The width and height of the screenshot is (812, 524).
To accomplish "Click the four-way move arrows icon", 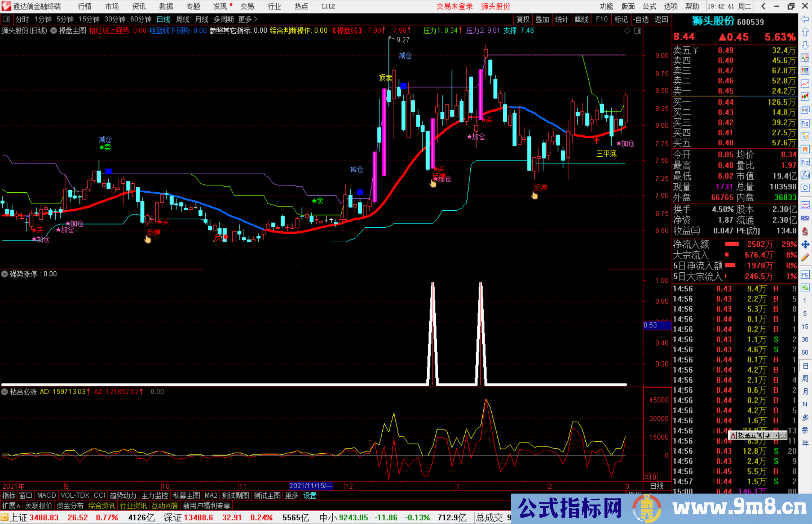I will 805,245.
